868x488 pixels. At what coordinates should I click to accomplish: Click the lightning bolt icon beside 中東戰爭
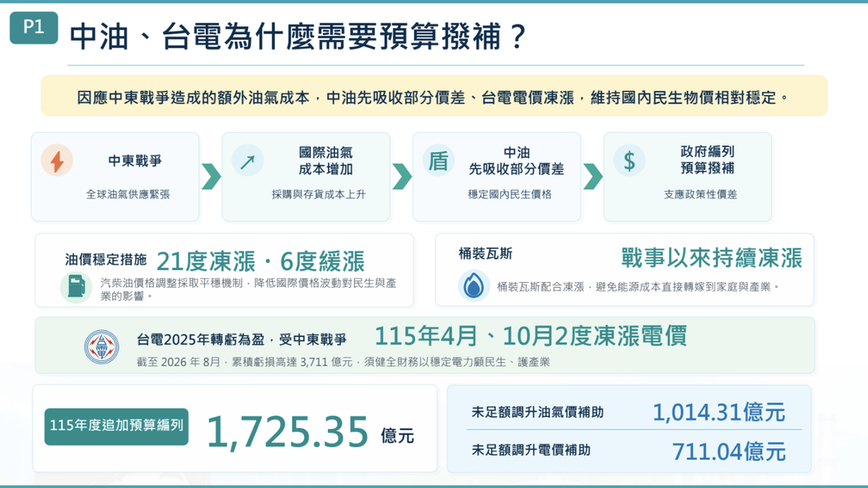[57, 160]
